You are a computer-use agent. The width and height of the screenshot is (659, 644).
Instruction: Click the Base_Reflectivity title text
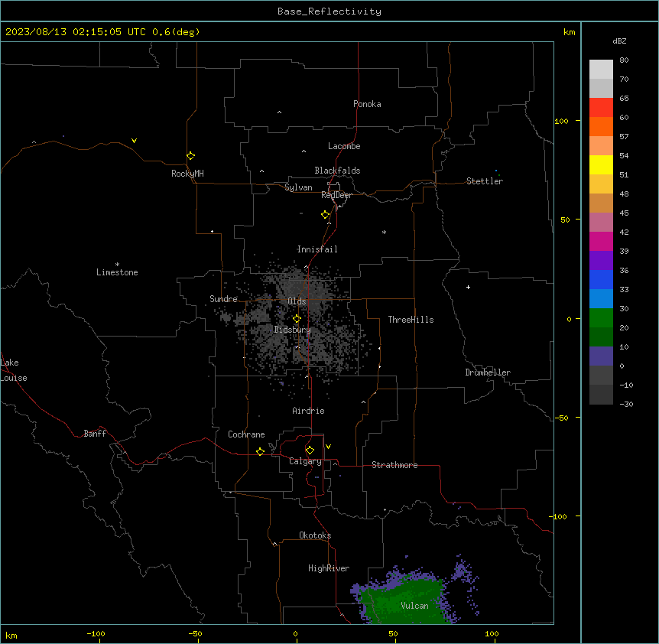point(329,11)
